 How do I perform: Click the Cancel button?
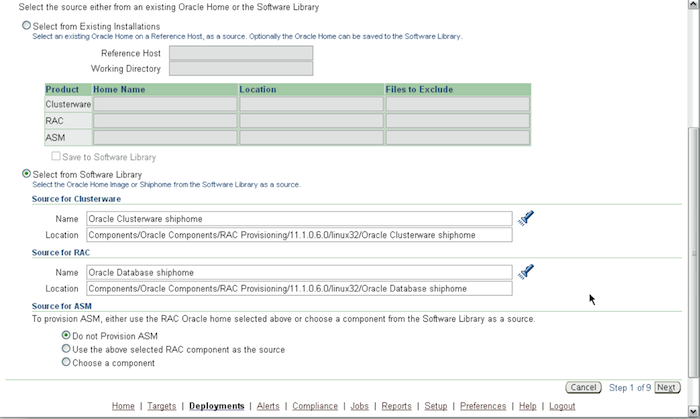click(583, 387)
